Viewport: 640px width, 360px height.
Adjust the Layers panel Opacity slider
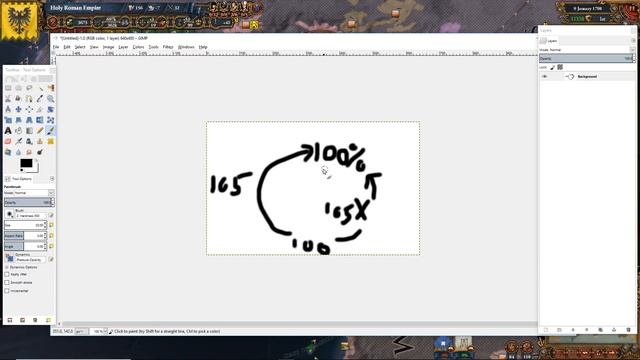[587, 58]
